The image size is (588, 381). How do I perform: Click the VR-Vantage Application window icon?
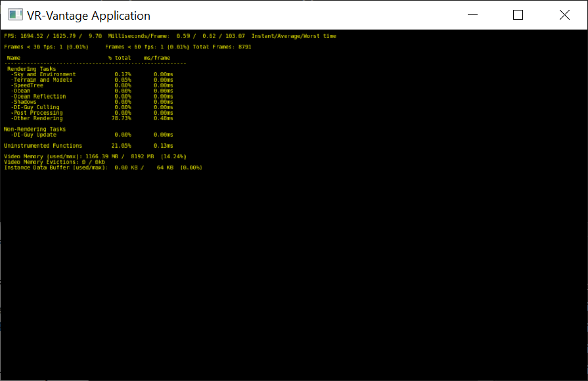click(x=15, y=15)
